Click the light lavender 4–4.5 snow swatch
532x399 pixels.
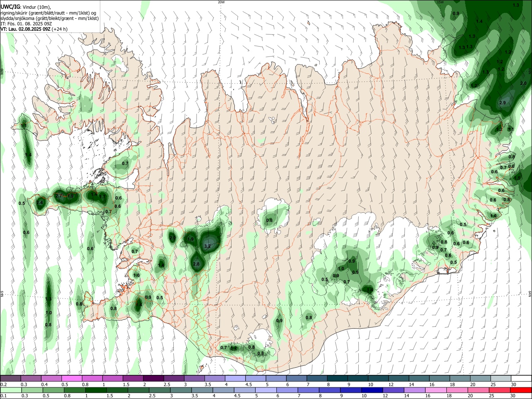coord(234,378)
